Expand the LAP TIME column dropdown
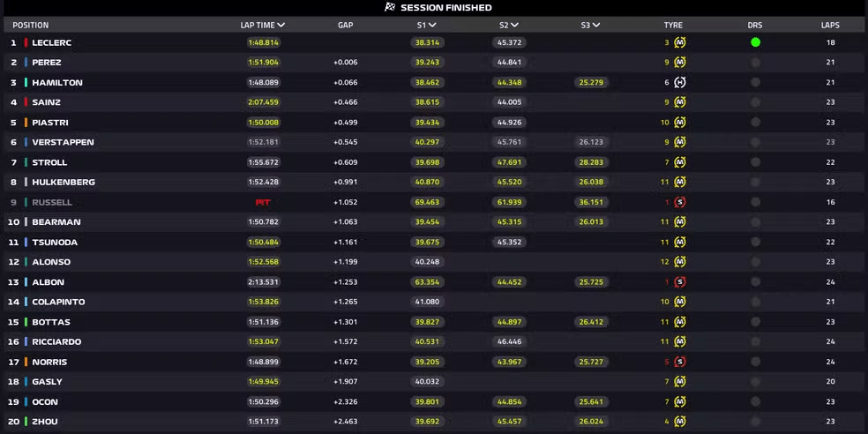The image size is (868, 434). [281, 25]
